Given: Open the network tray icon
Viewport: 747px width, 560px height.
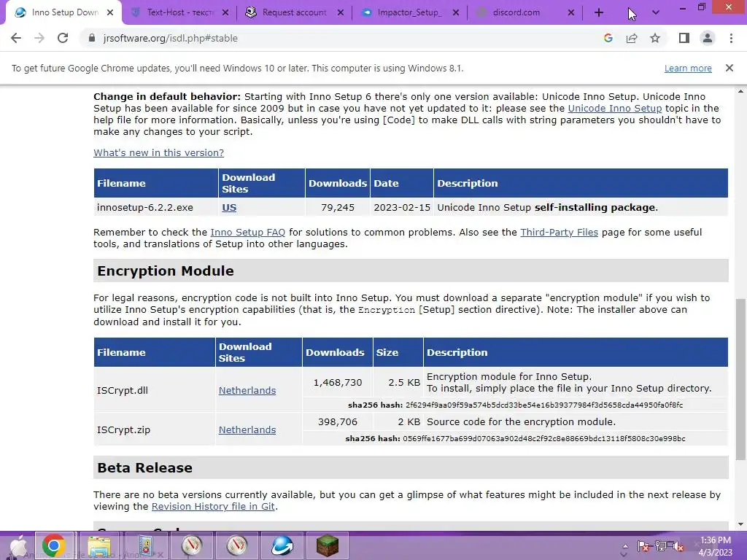Looking at the screenshot, I should [661, 546].
